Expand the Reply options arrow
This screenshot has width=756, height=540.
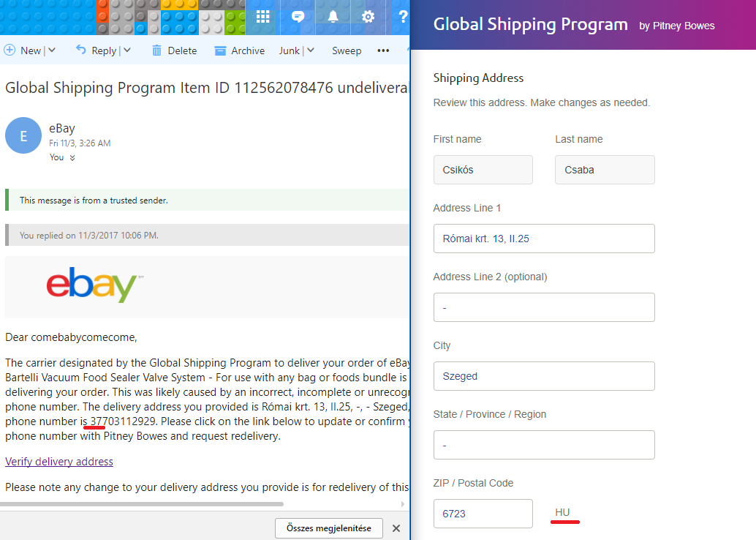(x=126, y=50)
